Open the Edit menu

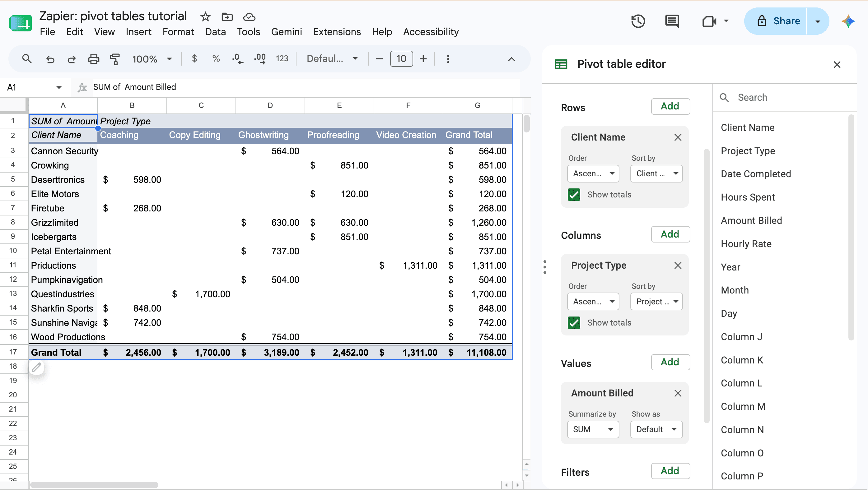[74, 32]
